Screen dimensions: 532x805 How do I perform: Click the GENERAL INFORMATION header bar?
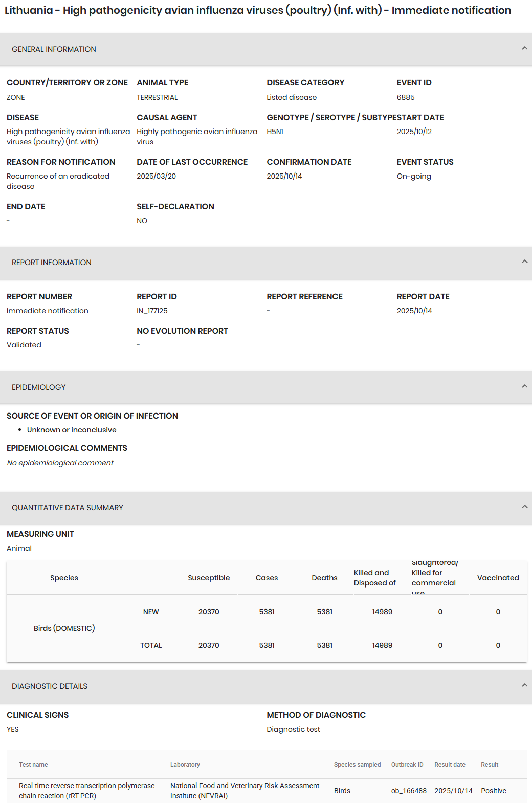point(266,49)
